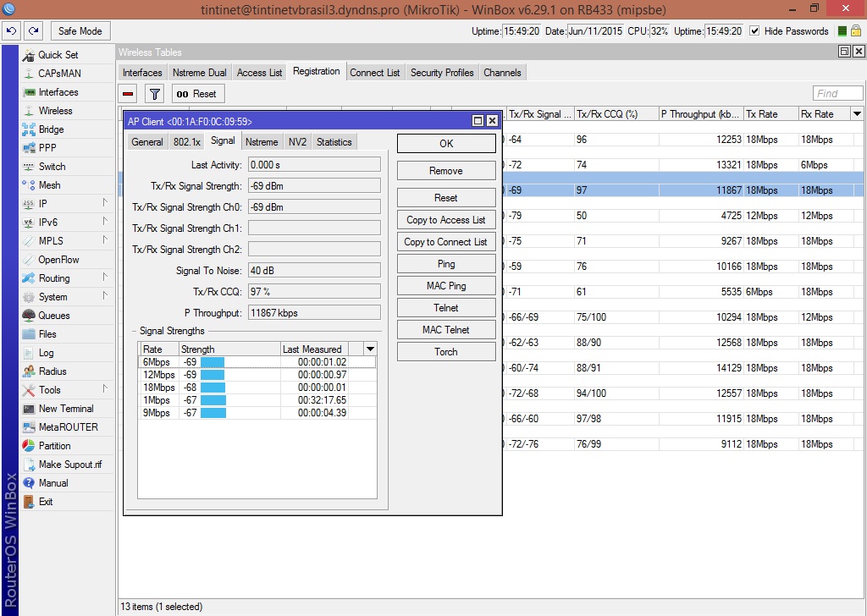Switch to Nstreme Dual tab
The image size is (867, 616).
(200, 73)
